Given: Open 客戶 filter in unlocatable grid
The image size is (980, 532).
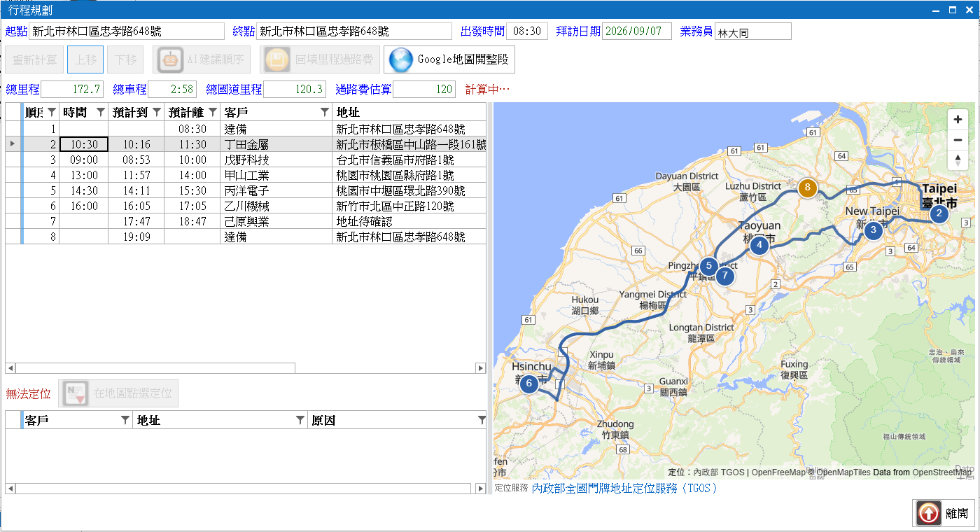Looking at the screenshot, I should coord(125,420).
